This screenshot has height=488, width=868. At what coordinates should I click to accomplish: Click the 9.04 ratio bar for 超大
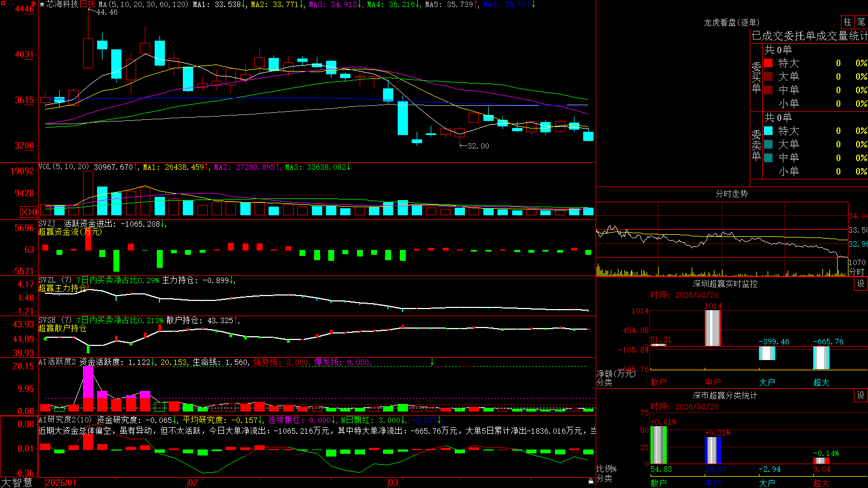(821, 461)
